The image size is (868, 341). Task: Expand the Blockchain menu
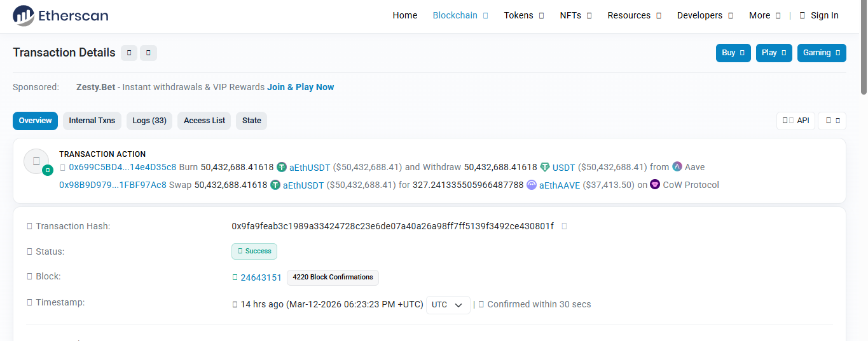460,15
